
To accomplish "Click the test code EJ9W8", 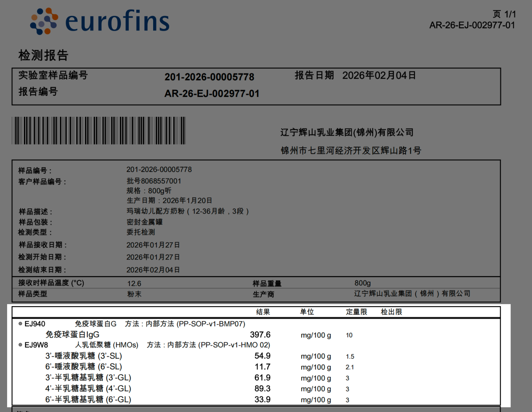I will click(x=36, y=345).
